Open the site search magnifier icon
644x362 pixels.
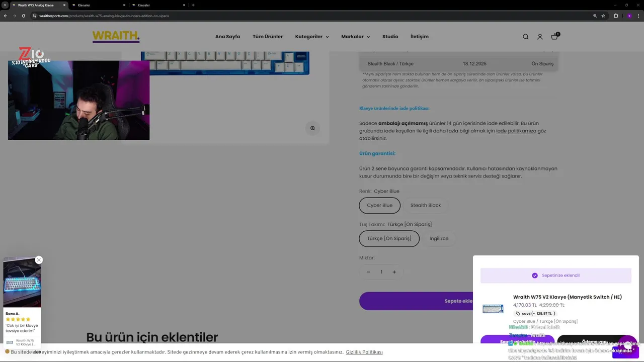pos(525,37)
